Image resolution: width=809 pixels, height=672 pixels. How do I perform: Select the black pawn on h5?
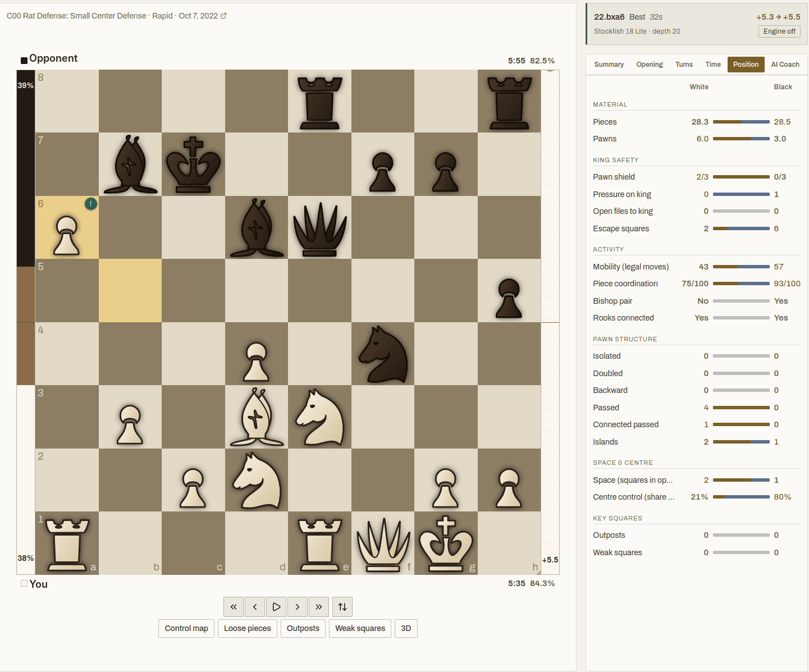[509, 291]
